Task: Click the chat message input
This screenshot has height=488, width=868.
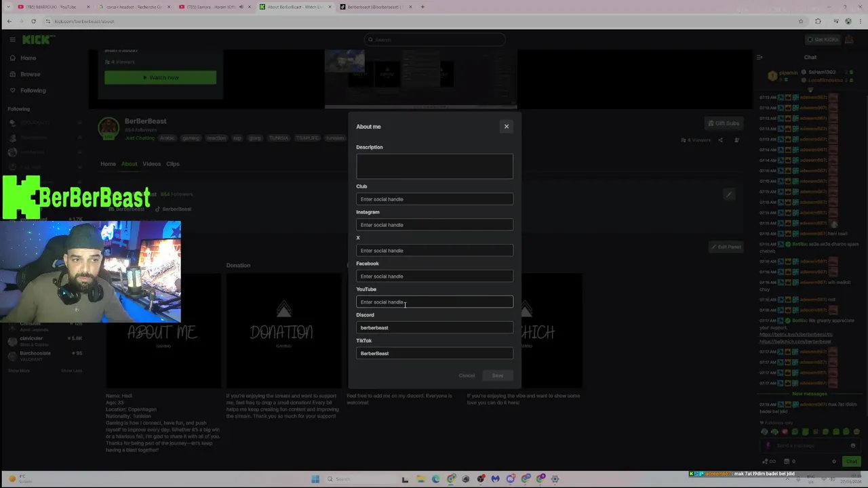Action: tap(810, 446)
